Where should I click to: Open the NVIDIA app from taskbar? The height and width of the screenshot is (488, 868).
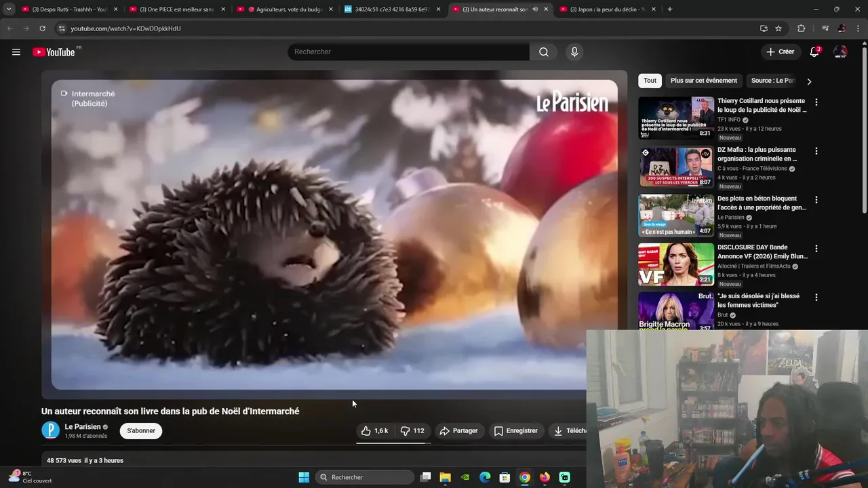465,477
